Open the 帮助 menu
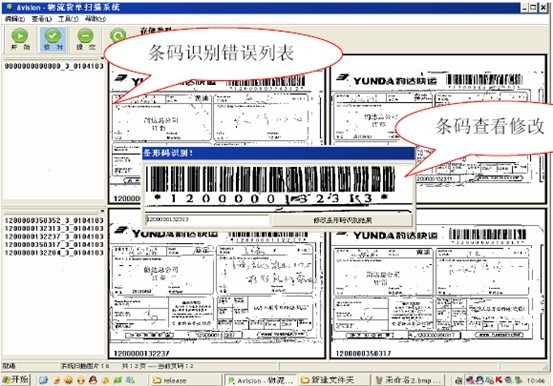 [95, 19]
